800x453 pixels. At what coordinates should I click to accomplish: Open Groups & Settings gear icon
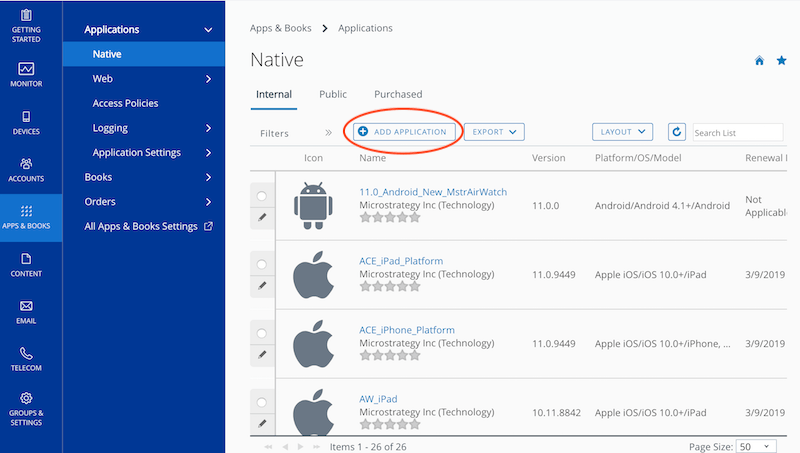tap(26, 398)
